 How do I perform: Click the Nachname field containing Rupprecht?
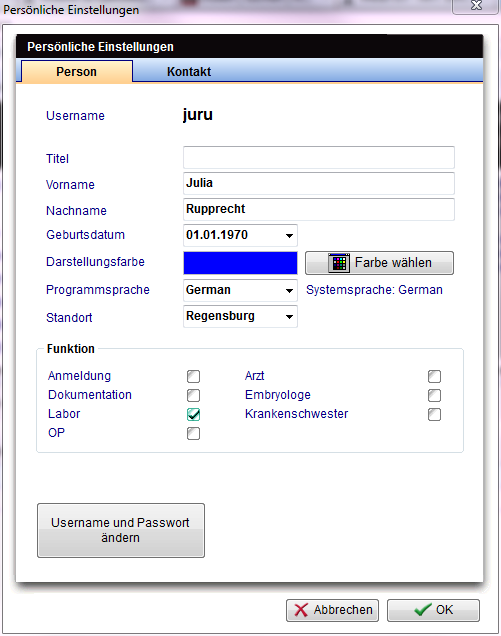tap(318, 209)
